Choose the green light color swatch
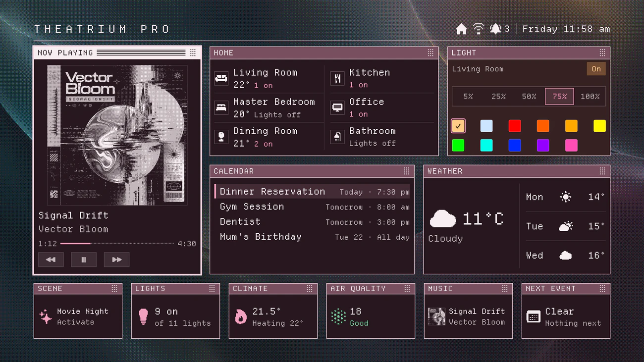The height and width of the screenshot is (362, 644). tap(458, 145)
